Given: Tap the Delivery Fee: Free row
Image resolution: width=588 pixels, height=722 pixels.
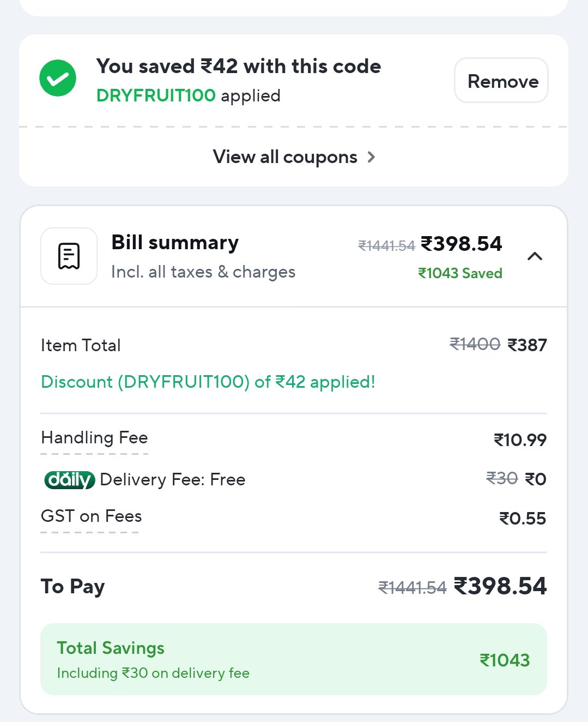Looking at the screenshot, I should (x=172, y=480).
